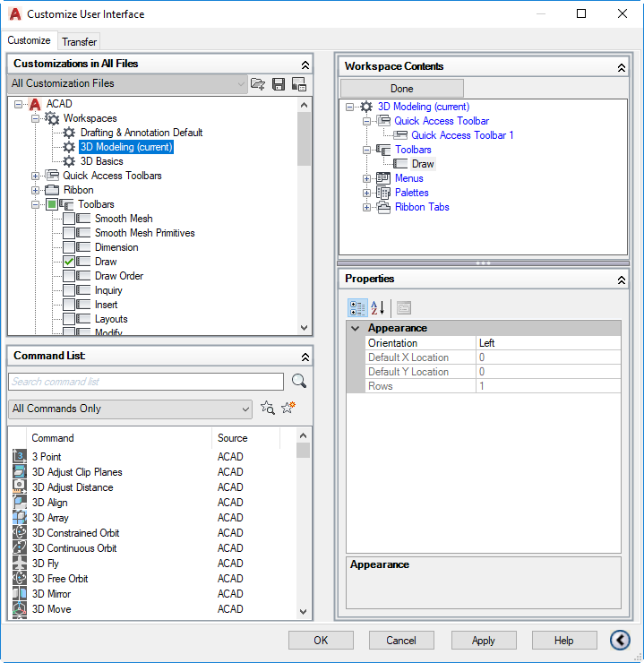Check the Smooth Mesh Primitives checkbox

tap(69, 233)
